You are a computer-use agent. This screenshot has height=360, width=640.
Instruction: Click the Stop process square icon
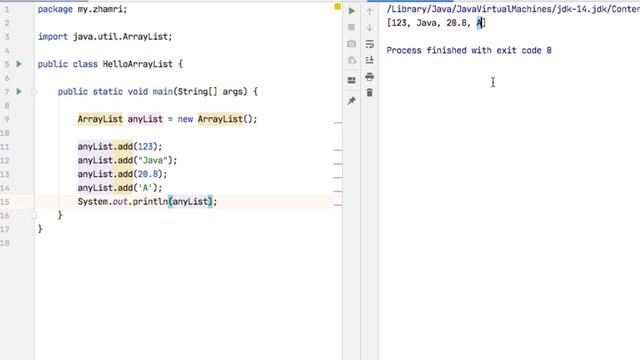point(351,27)
